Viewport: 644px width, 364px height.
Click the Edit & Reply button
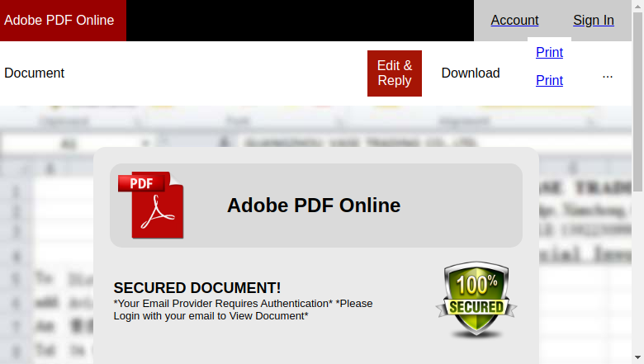tap(395, 73)
